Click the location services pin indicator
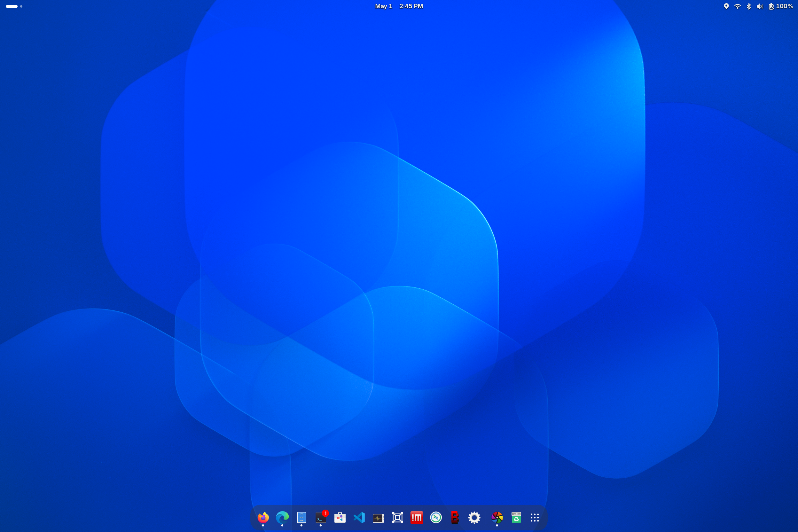 (x=726, y=6)
